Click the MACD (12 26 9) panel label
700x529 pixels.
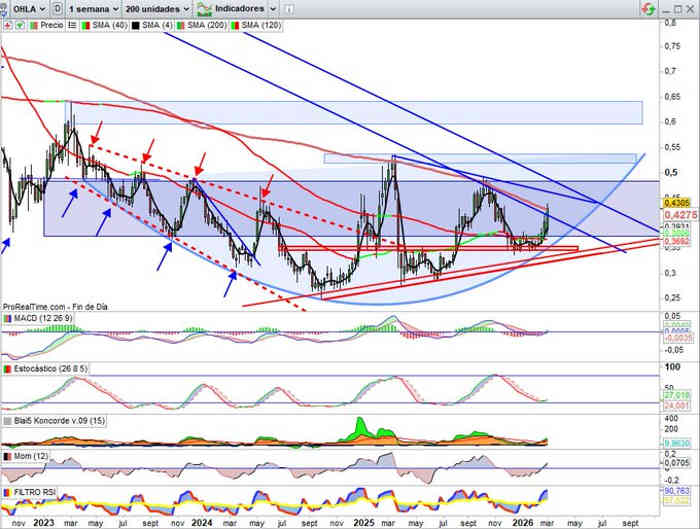[46, 318]
